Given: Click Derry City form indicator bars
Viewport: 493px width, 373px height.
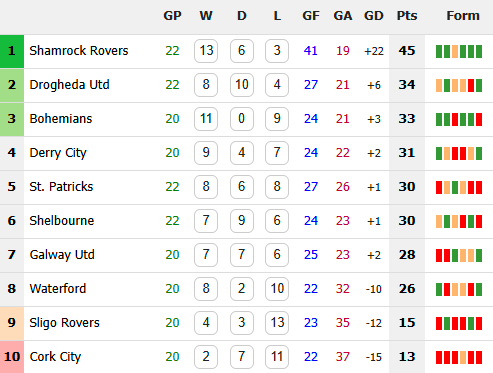Looking at the screenshot, I should point(459,153).
